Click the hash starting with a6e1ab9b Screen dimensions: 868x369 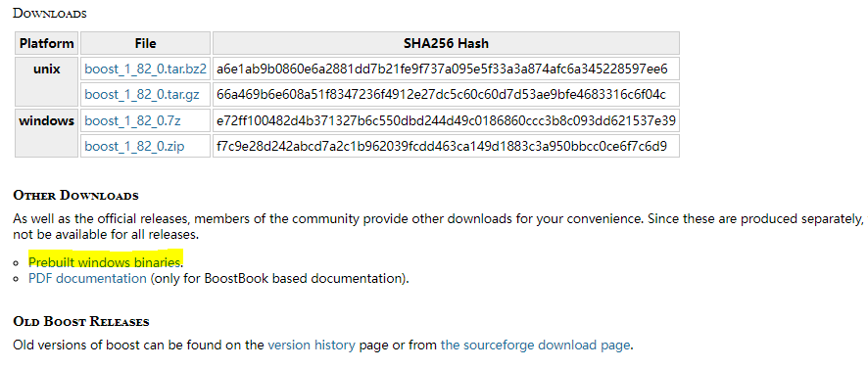pyautogui.click(x=442, y=69)
